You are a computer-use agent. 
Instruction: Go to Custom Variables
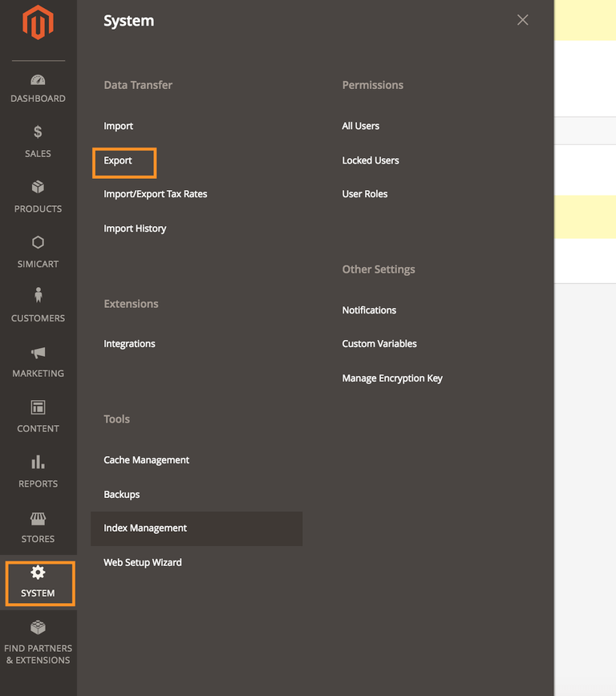[x=379, y=343]
